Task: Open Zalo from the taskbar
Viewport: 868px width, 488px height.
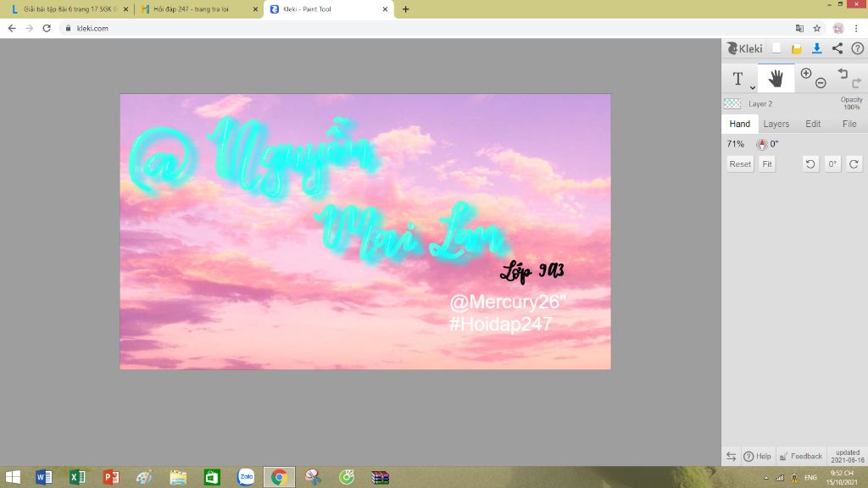Action: pyautogui.click(x=246, y=477)
